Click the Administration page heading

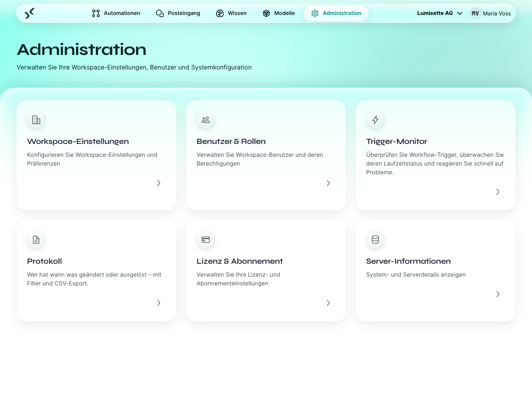click(81, 50)
